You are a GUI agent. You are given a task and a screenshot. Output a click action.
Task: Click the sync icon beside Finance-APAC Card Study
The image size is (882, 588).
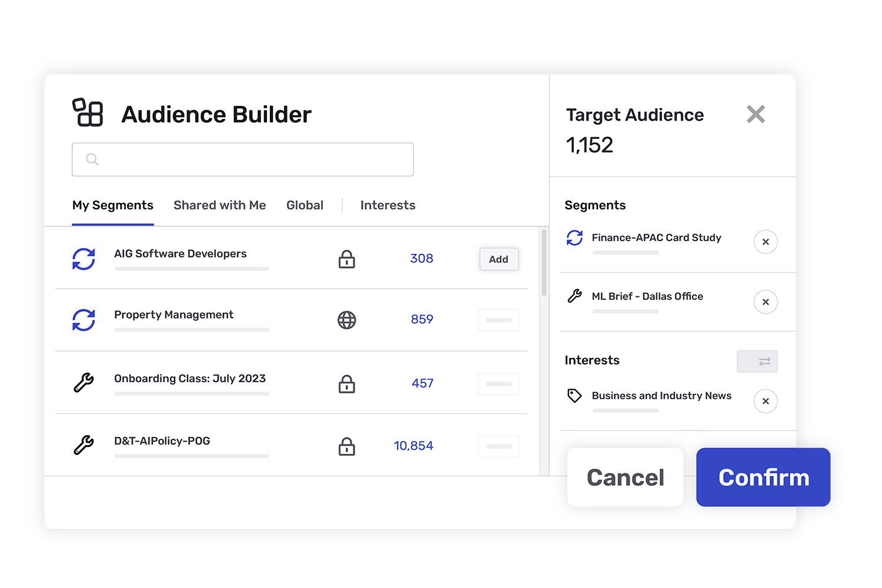tap(574, 238)
